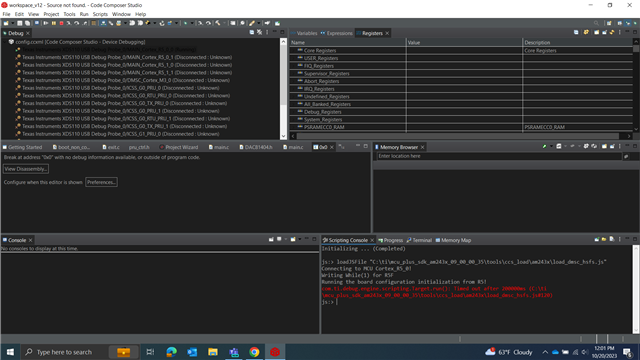Click the Suspend (pause) debug icon
The width and height of the screenshot is (640, 360).
[53, 23]
